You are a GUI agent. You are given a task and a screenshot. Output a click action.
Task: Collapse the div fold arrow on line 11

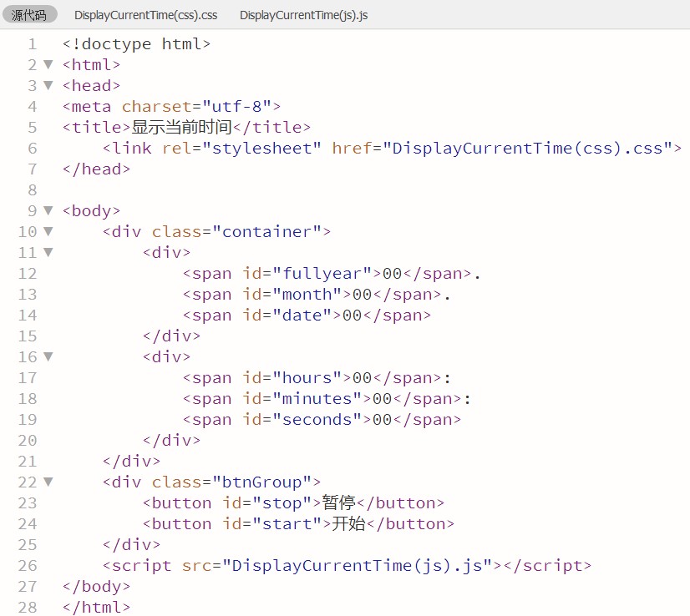tap(48, 252)
